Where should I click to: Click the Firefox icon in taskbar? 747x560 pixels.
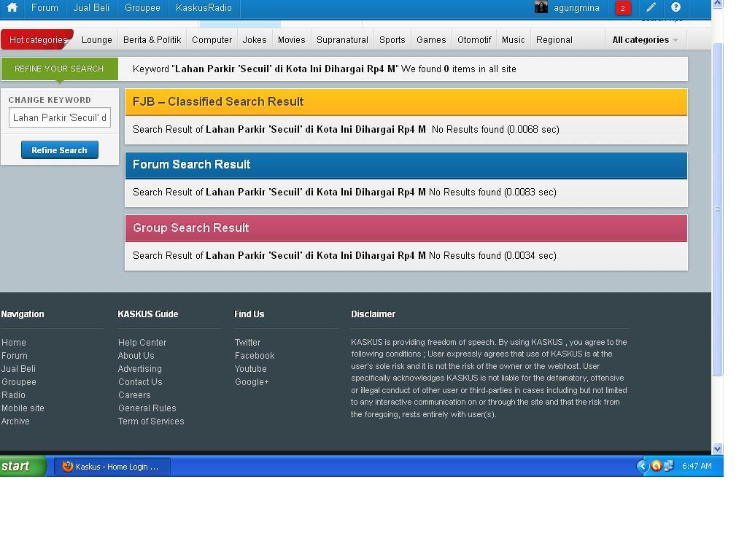tap(68, 466)
